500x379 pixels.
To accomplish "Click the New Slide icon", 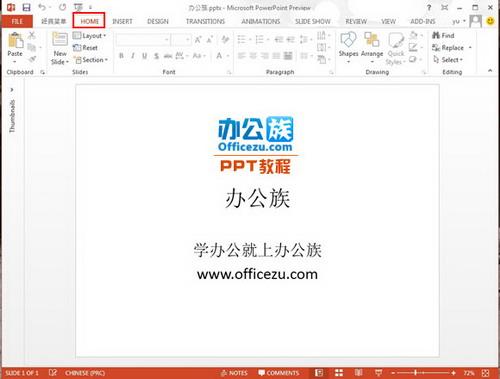I will [x=60, y=40].
